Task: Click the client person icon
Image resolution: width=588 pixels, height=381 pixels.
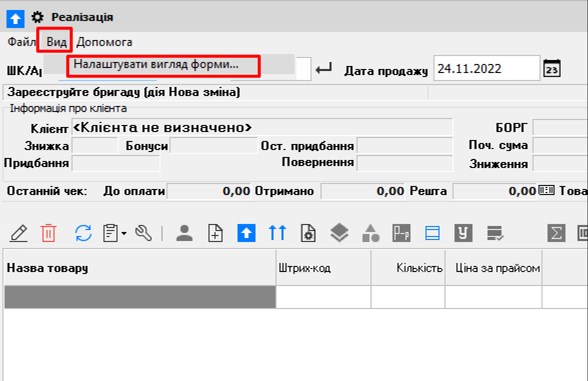Action: click(x=183, y=232)
